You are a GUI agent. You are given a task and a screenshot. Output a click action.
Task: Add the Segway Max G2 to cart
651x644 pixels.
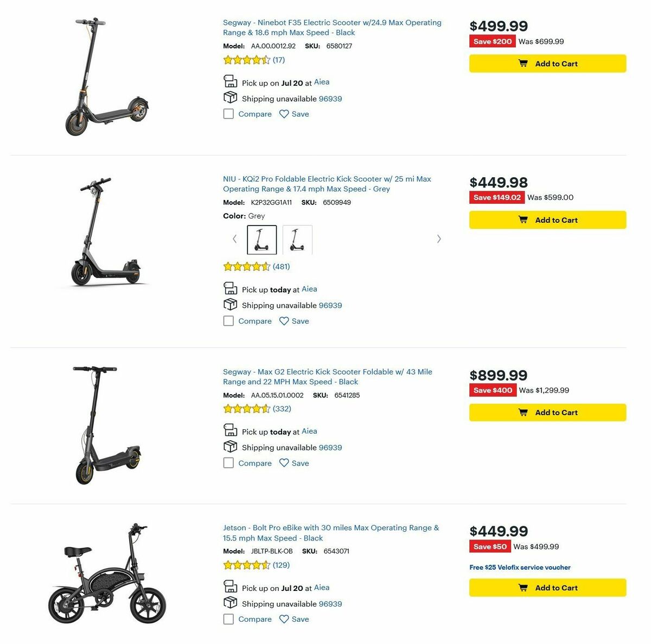(547, 412)
